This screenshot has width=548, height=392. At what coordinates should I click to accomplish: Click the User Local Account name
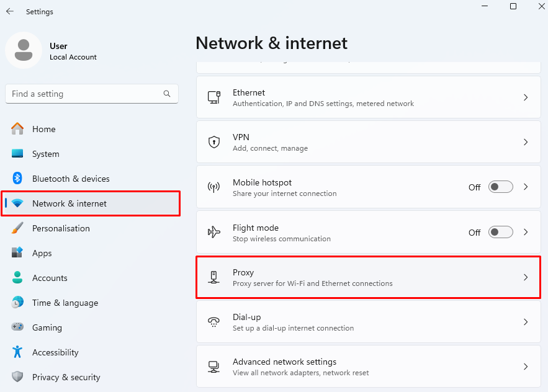73,51
